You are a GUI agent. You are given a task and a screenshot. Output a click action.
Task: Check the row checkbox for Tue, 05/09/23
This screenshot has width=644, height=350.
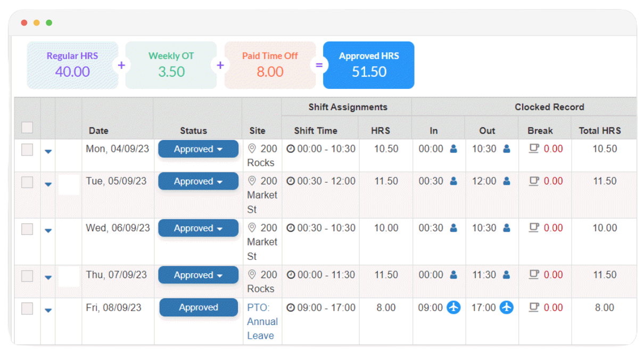coord(27,182)
